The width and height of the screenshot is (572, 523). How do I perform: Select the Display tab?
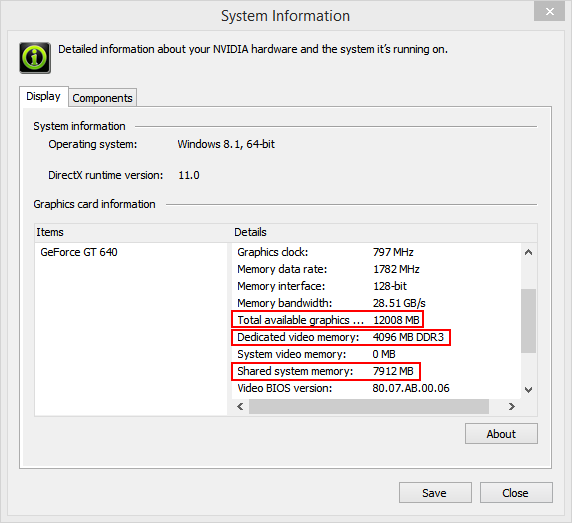tap(43, 96)
